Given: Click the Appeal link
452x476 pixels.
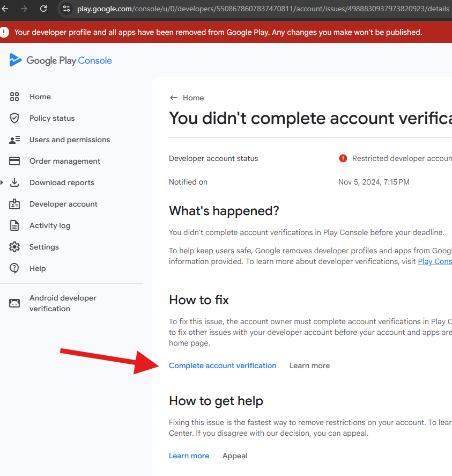Looking at the screenshot, I should (235, 456).
